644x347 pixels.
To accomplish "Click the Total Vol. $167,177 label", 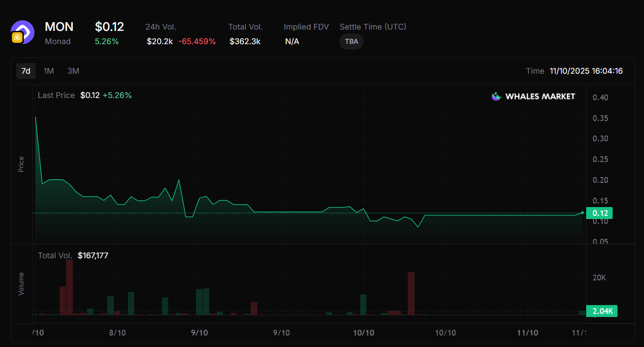I will pyautogui.click(x=73, y=256).
